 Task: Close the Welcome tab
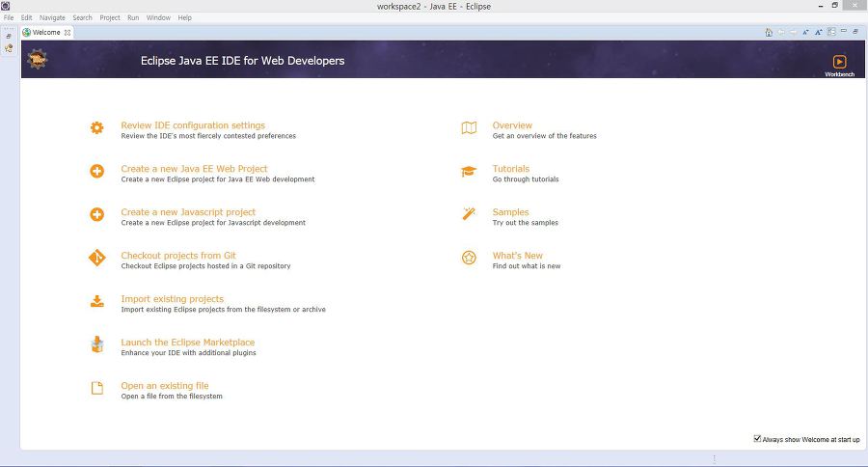tap(68, 33)
